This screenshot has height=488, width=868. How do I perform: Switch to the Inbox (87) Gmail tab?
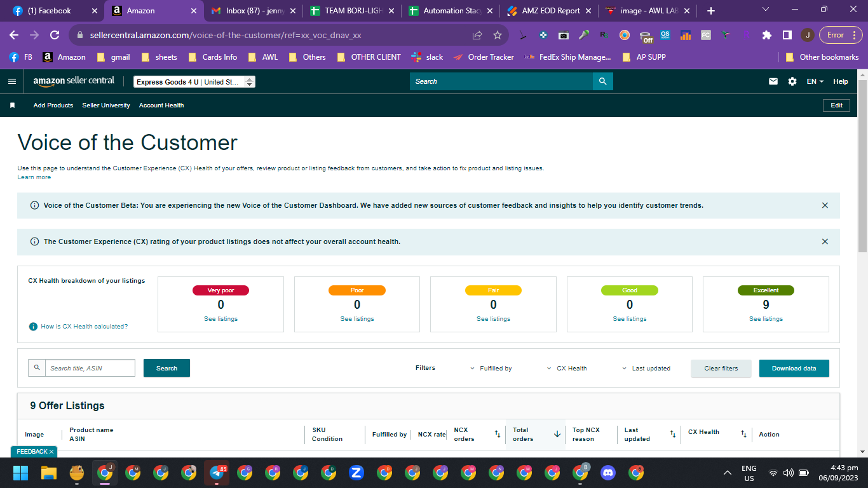click(x=254, y=11)
